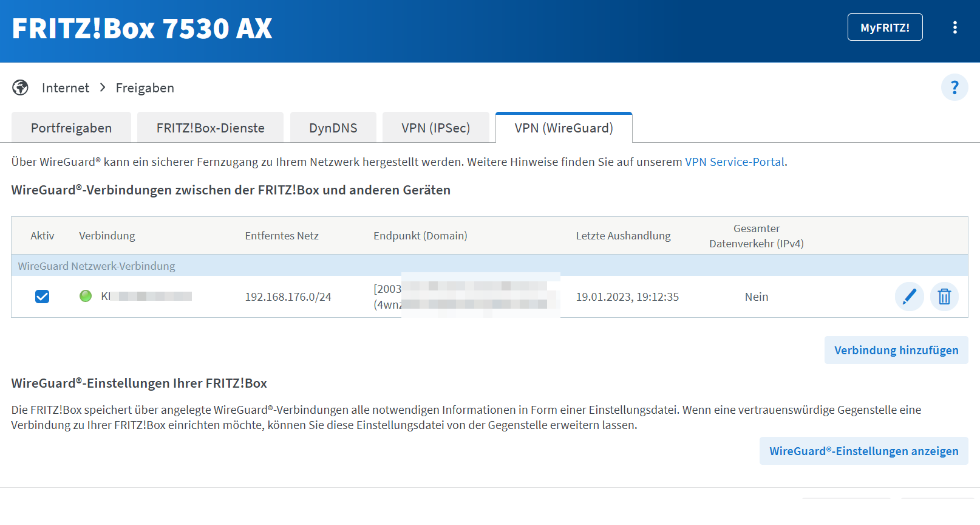Image resolution: width=980 pixels, height=525 pixels.
Task: Click the Letzte Aushandlung column header
Action: 623,236
